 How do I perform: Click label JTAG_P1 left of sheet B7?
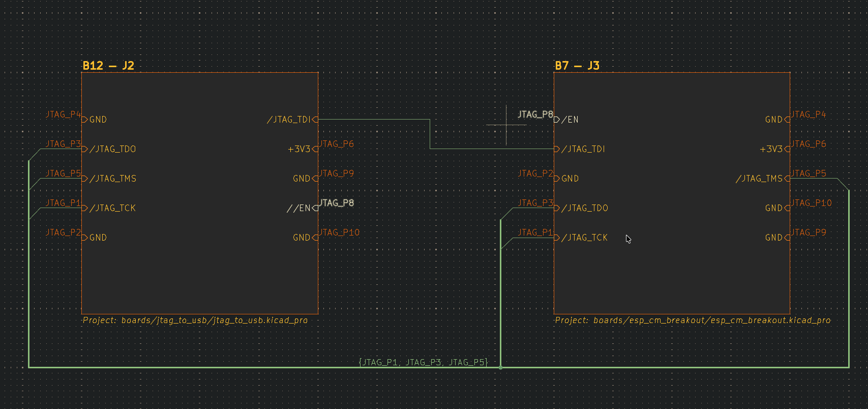[x=535, y=232]
